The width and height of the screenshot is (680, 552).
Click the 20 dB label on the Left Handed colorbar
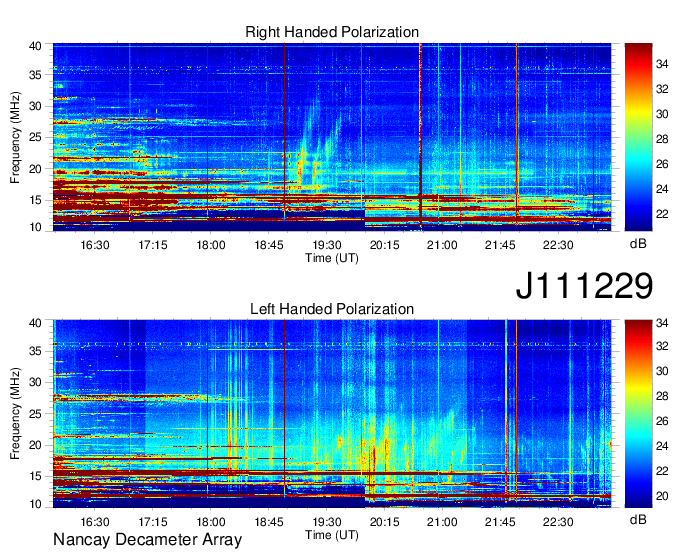662,496
